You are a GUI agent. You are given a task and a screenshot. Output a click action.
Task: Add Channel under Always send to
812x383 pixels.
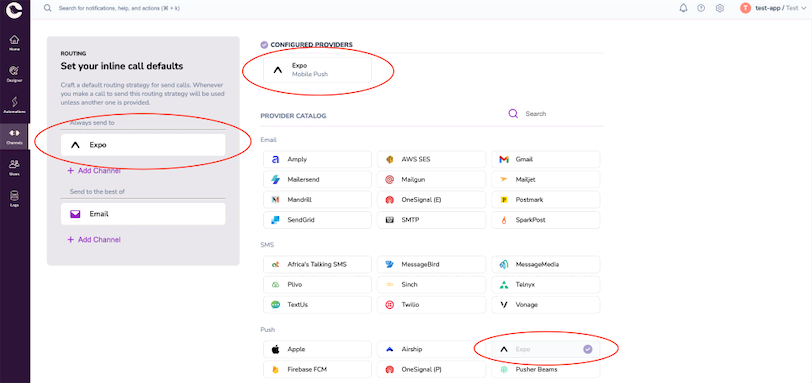coord(94,171)
